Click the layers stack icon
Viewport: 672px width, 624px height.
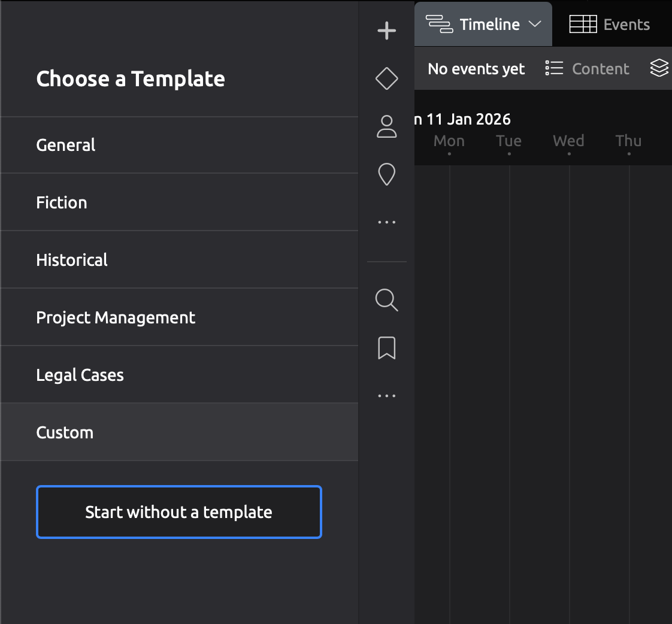pyautogui.click(x=659, y=68)
